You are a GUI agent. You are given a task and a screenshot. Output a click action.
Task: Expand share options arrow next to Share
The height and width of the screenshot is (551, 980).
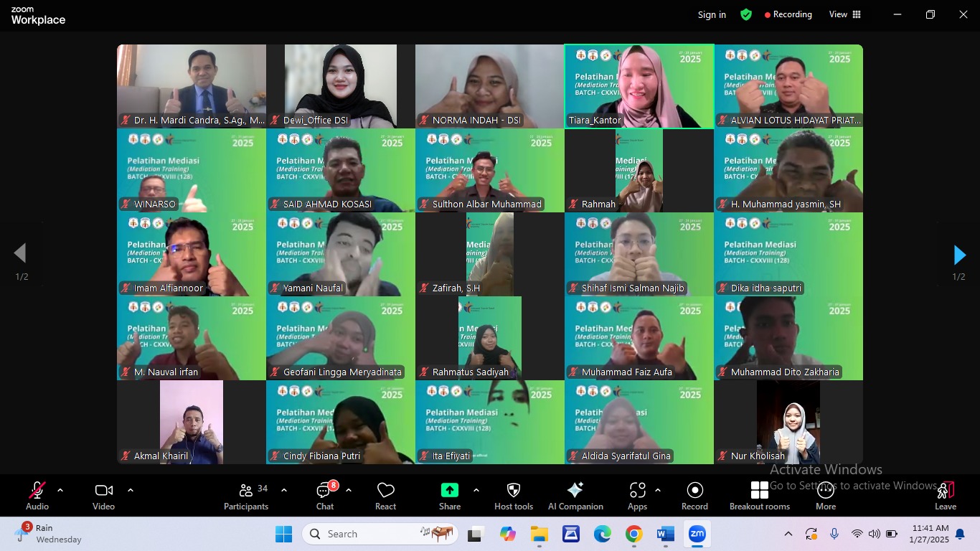pyautogui.click(x=476, y=491)
